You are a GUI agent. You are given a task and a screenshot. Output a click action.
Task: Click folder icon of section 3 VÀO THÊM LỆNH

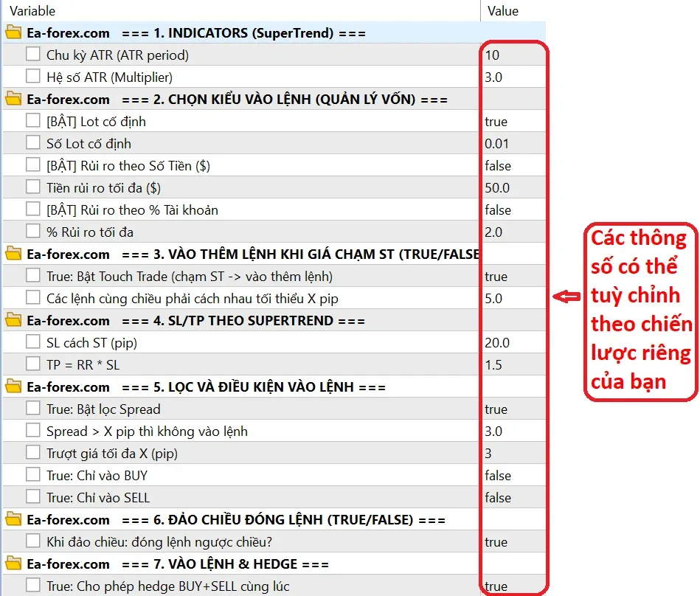click(x=13, y=254)
